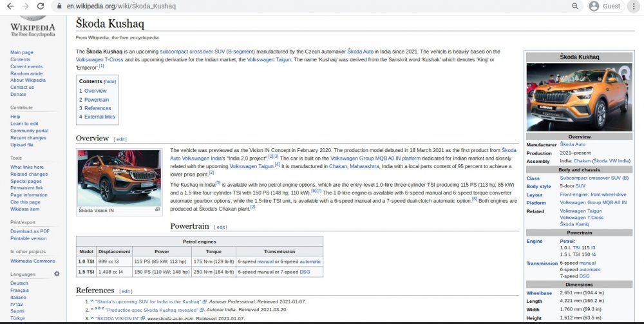644x324 pixels.
Task: Open Škoda Auto link in infobox Manufacturer row
Action: click(573, 144)
